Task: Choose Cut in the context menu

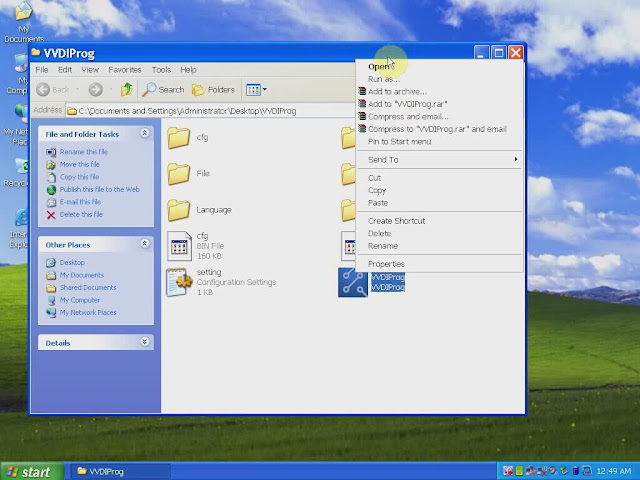Action: [x=440, y=178]
